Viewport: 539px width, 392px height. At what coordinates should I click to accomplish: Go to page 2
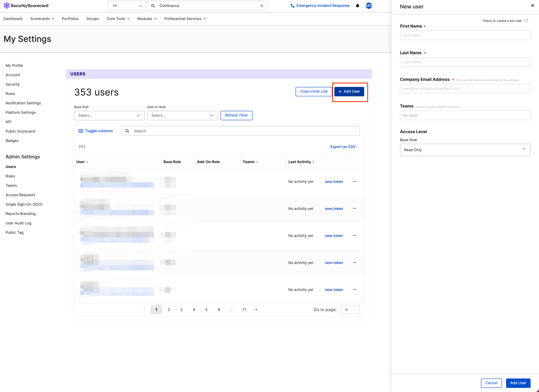pyautogui.click(x=169, y=310)
